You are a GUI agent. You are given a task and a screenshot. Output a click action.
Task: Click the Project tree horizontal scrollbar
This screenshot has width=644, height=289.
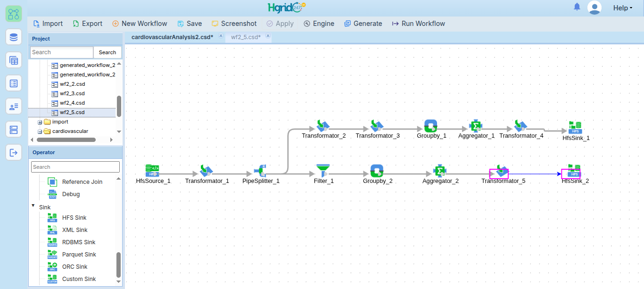coord(66,140)
